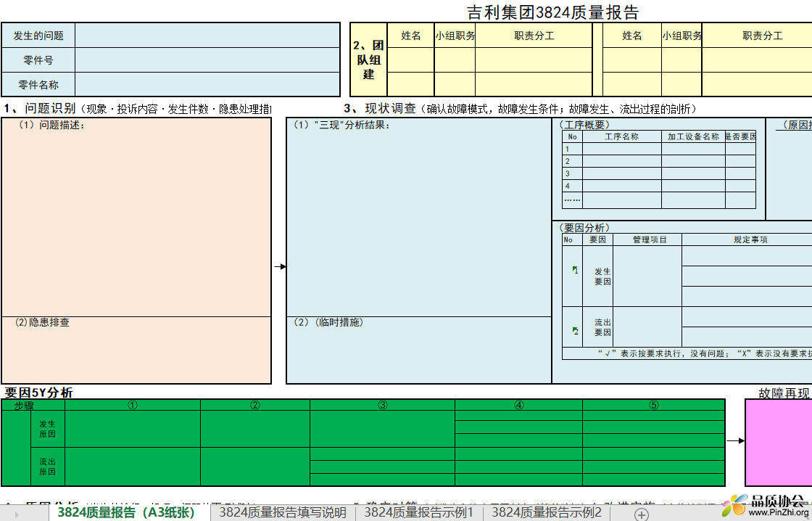The width and height of the screenshot is (812, 521).
Task: Click the …… row in 工序概要 table
Action: point(572,200)
